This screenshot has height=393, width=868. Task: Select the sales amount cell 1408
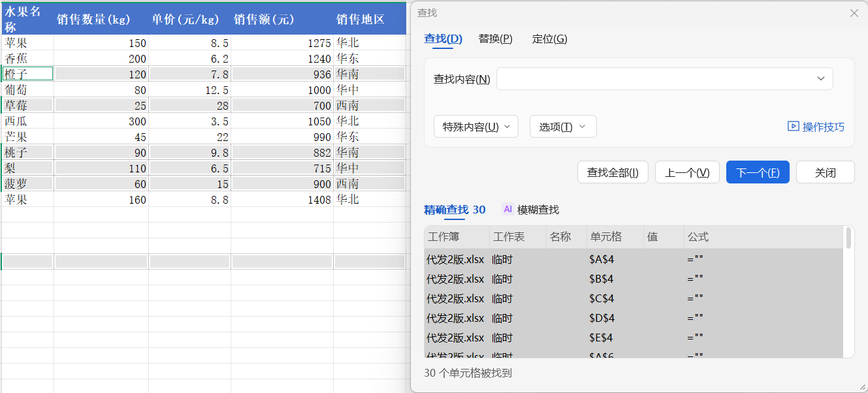point(282,199)
